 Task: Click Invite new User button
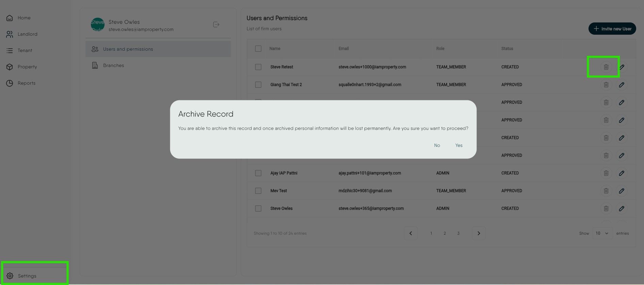pos(612,29)
